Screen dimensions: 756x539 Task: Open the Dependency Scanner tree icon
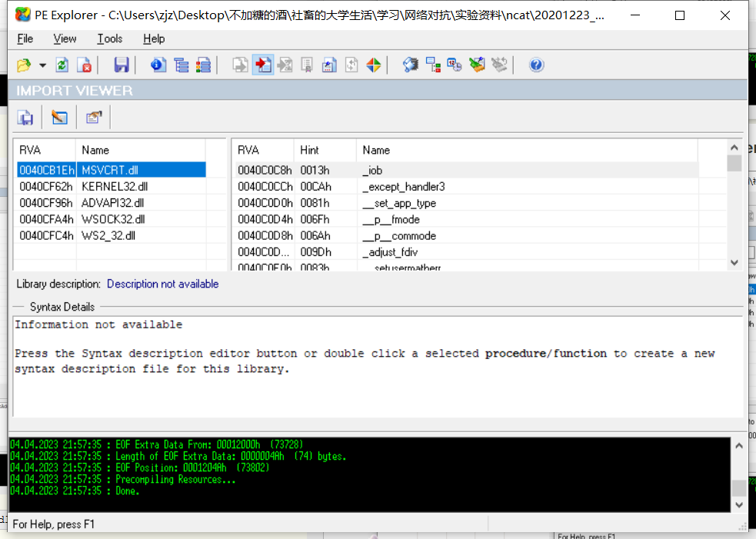pyautogui.click(x=433, y=65)
